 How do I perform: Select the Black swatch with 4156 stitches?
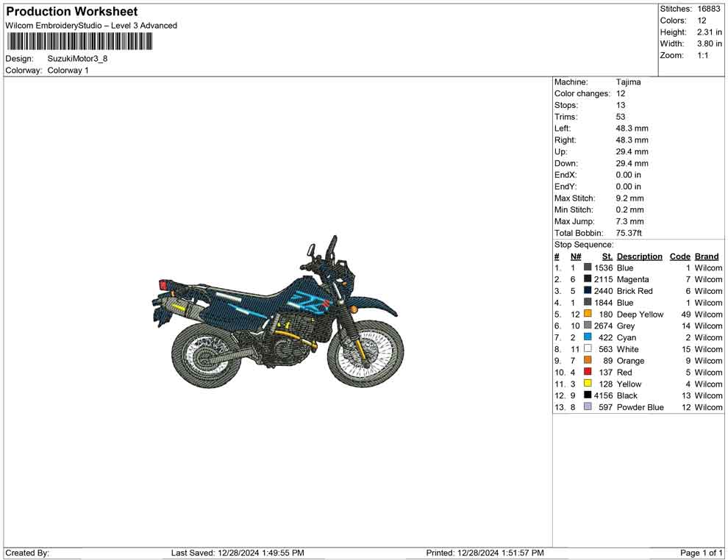click(588, 395)
